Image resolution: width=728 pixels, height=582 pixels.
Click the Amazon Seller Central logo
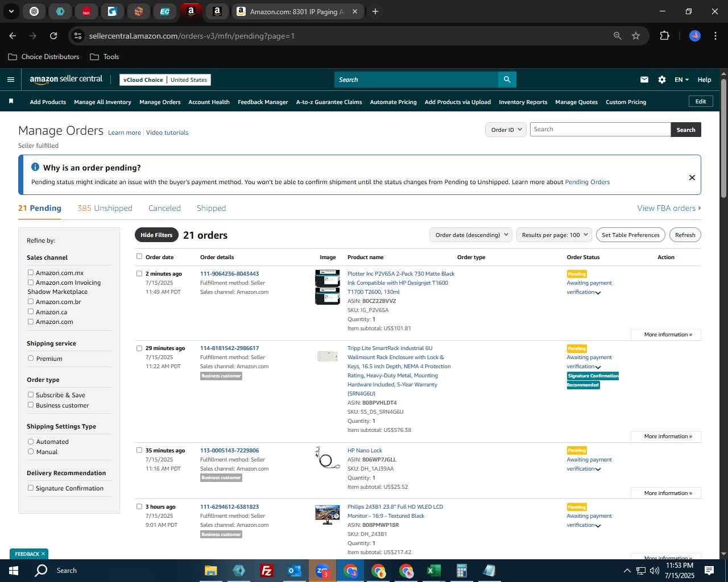point(66,80)
